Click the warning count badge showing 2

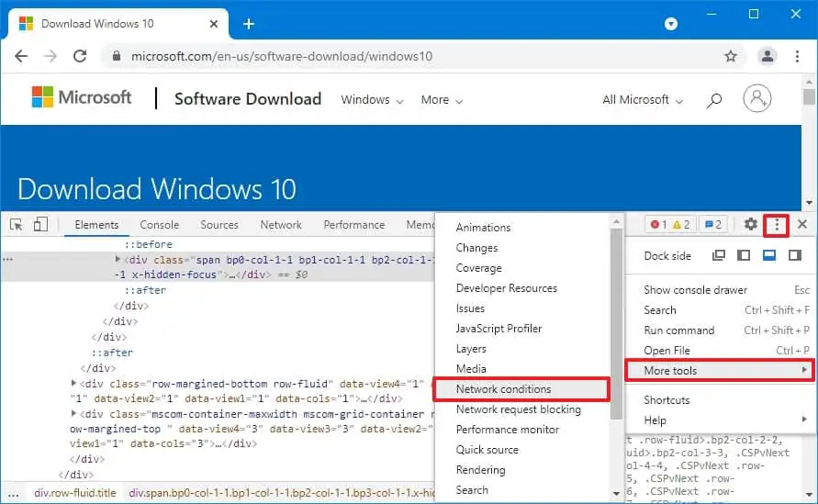tap(681, 225)
